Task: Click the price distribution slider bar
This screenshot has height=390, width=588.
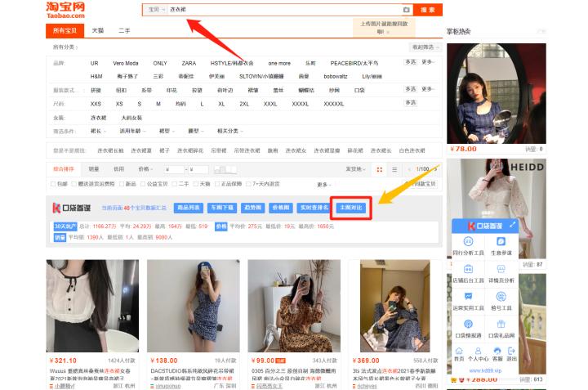Action: coord(225,170)
